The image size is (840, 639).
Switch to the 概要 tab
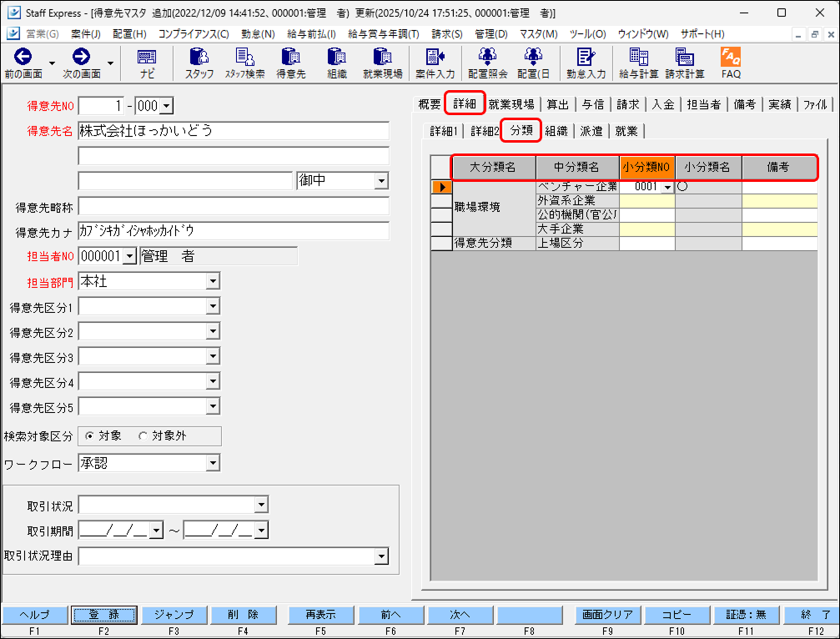(428, 103)
